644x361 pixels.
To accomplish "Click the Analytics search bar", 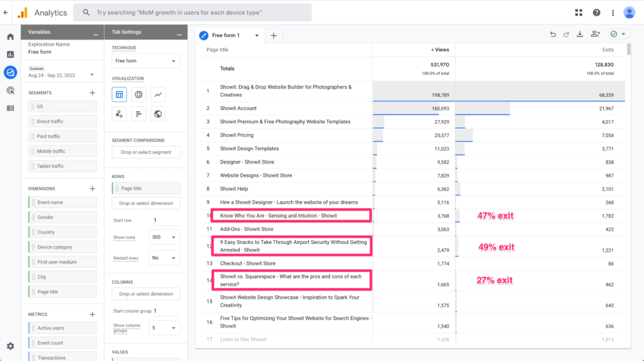I will [192, 13].
